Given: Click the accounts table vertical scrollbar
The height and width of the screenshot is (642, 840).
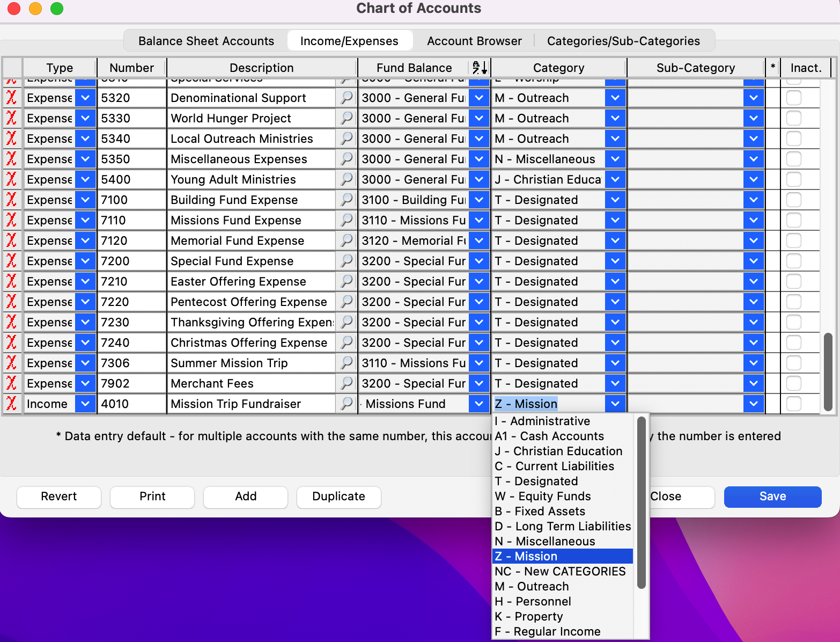Looking at the screenshot, I should coord(828,371).
